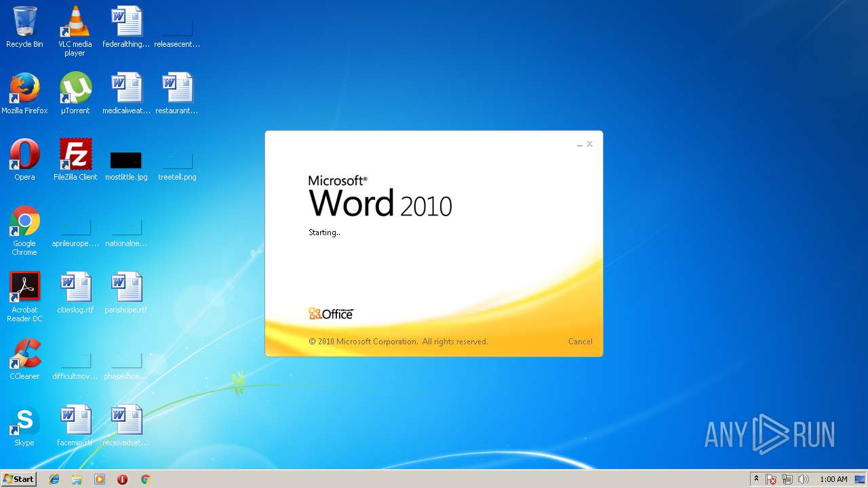Viewport: 868px width, 488px height.
Task: Launch CCleaner desktop shortcut
Action: pos(24,359)
